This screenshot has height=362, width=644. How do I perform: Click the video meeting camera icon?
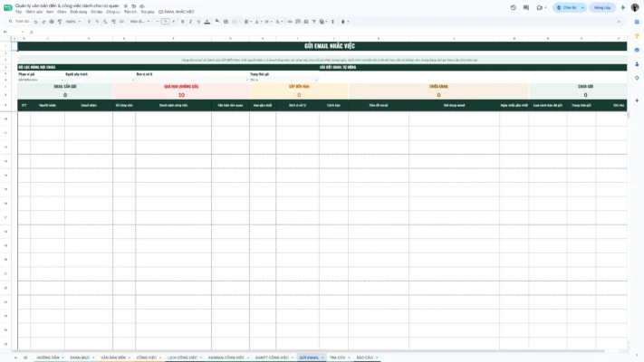pyautogui.click(x=540, y=7)
